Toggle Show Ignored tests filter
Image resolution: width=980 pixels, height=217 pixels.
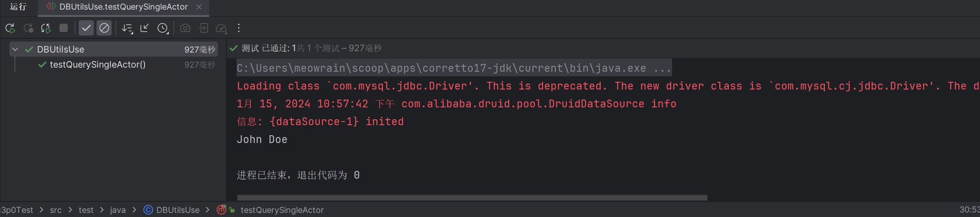(x=104, y=28)
